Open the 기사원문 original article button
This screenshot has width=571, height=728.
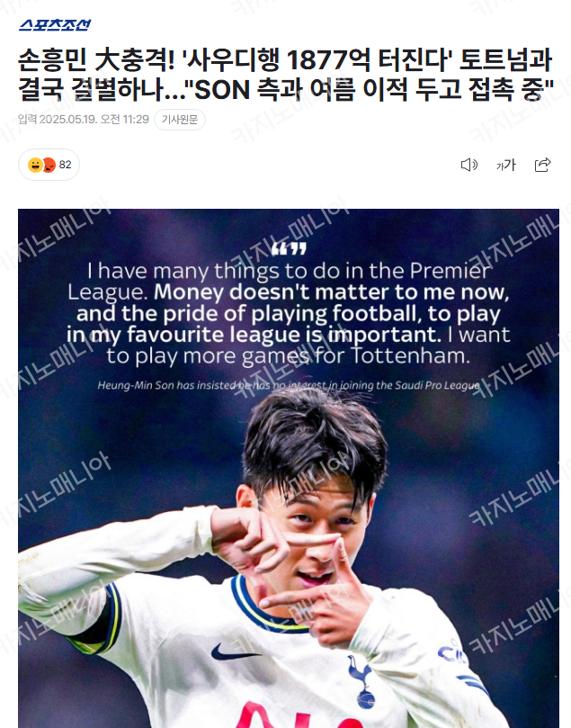pos(180,120)
